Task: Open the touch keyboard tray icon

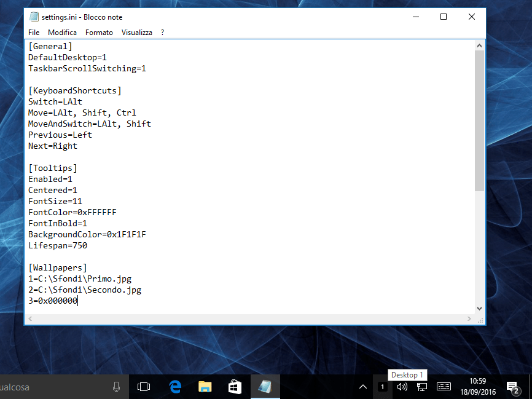Action: pos(444,387)
